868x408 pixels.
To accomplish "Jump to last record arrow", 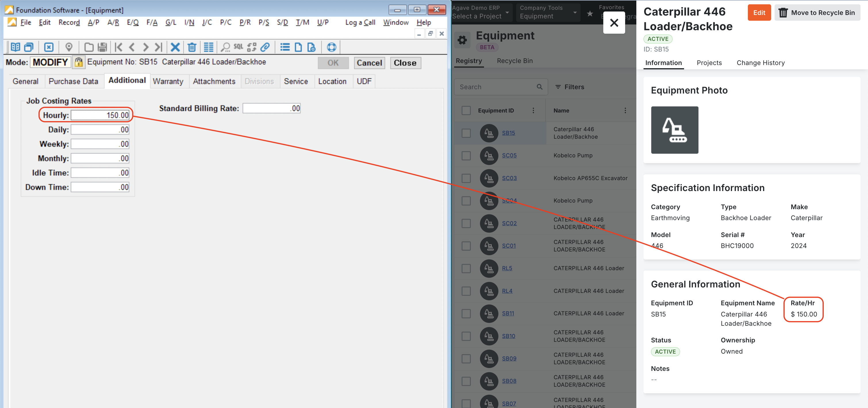I will pos(158,47).
